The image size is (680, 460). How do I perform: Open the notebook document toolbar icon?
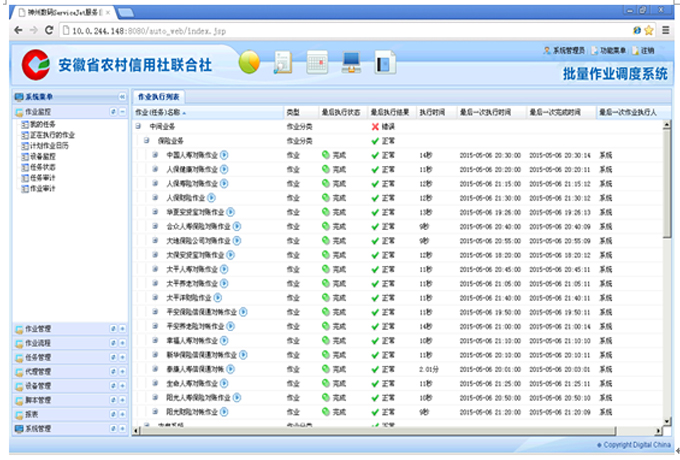(x=385, y=62)
